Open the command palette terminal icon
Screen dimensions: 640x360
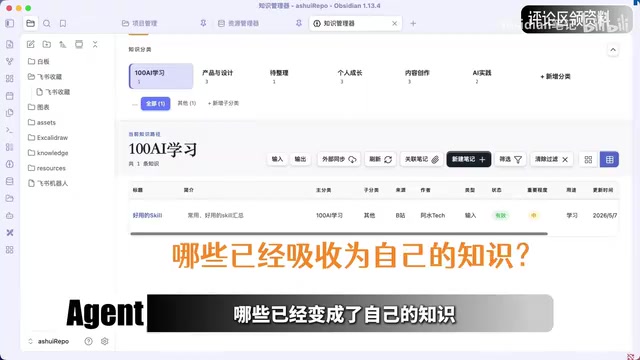click(x=9, y=130)
